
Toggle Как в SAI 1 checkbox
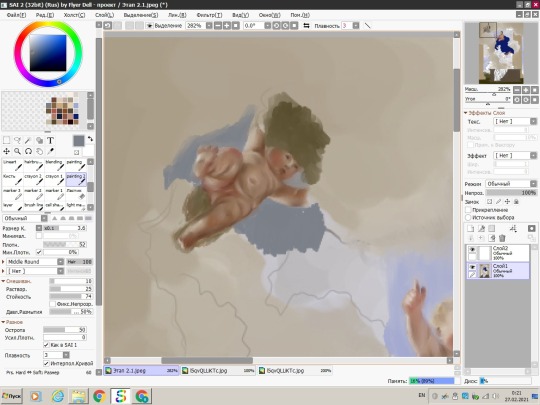click(x=46, y=345)
